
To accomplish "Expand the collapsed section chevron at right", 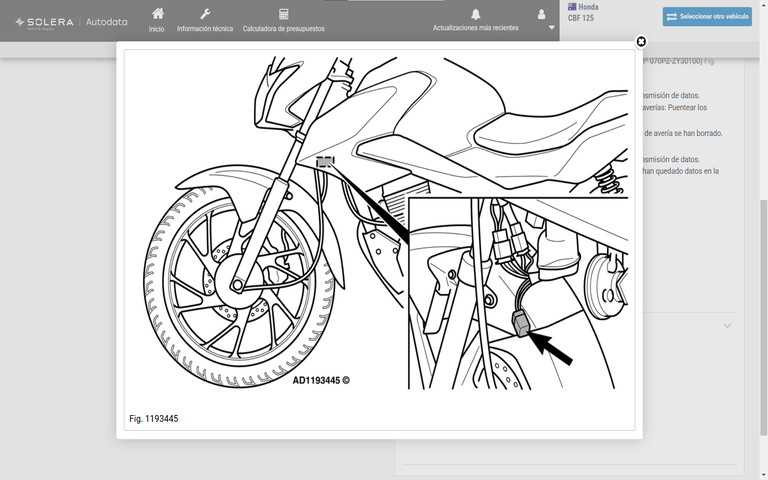I will click(x=727, y=325).
